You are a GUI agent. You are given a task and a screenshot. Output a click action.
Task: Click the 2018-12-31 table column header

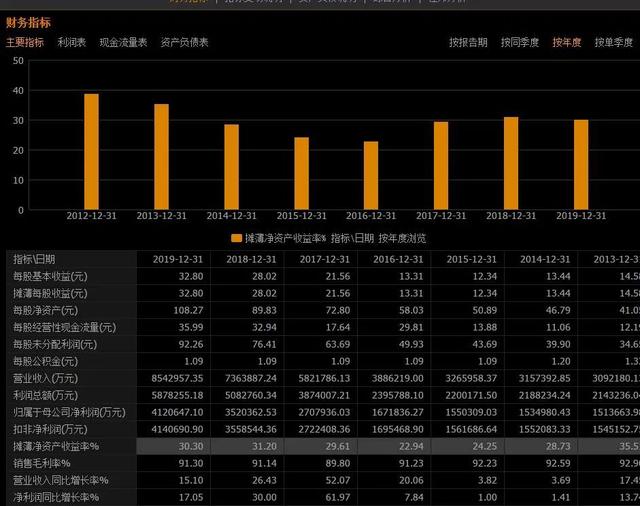(x=251, y=260)
